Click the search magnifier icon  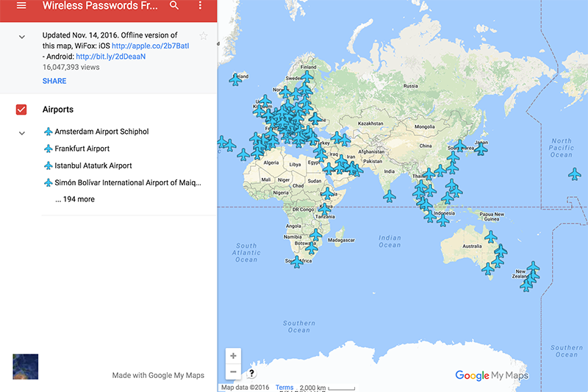click(x=174, y=6)
